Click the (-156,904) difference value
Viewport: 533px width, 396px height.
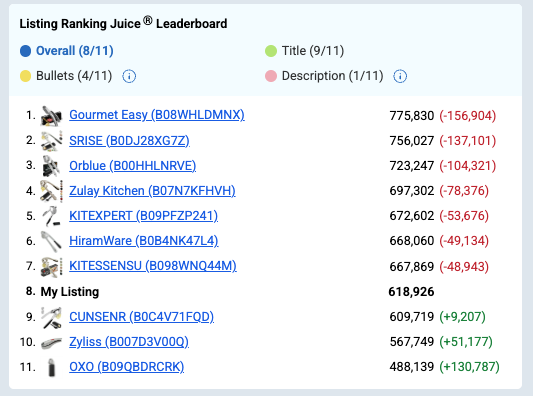(x=467, y=116)
